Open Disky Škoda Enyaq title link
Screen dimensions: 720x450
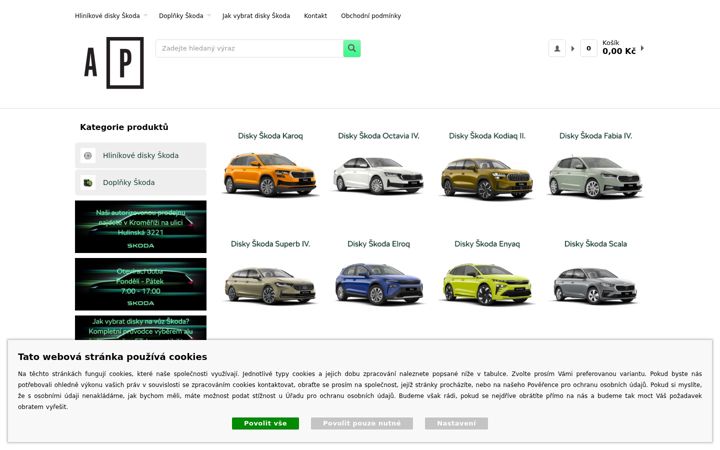coord(487,244)
